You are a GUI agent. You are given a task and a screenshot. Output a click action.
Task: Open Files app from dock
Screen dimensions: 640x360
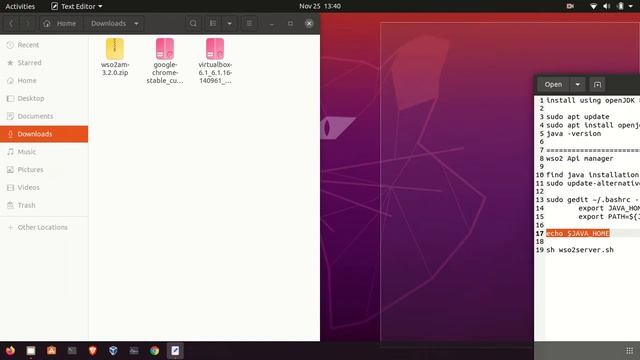pyautogui.click(x=31, y=351)
